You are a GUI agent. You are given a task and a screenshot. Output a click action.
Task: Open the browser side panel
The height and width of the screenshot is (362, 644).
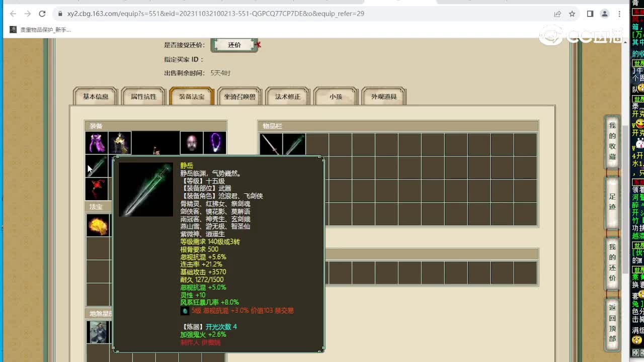(x=590, y=14)
